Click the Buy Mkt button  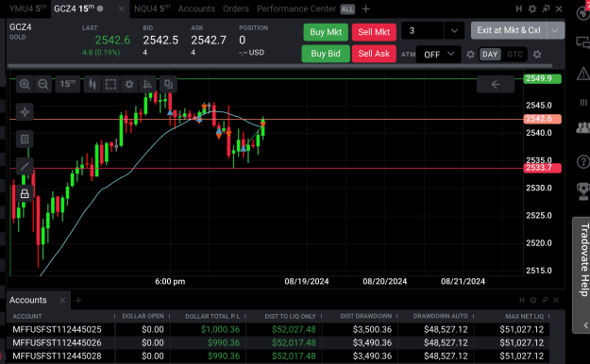[x=326, y=32]
